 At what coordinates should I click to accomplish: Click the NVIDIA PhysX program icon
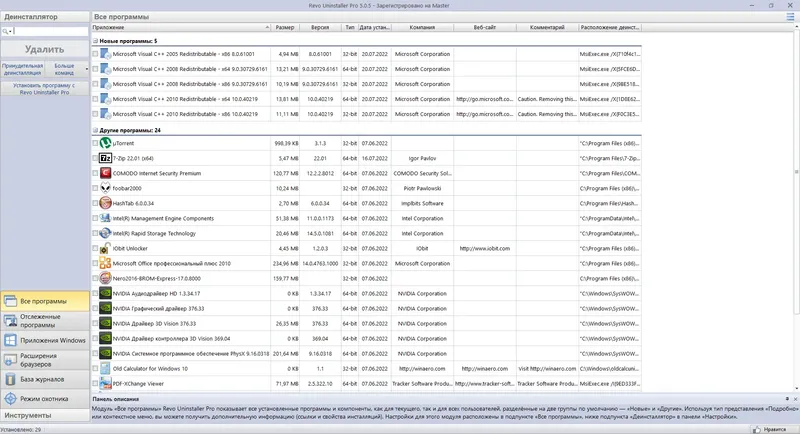click(x=105, y=353)
